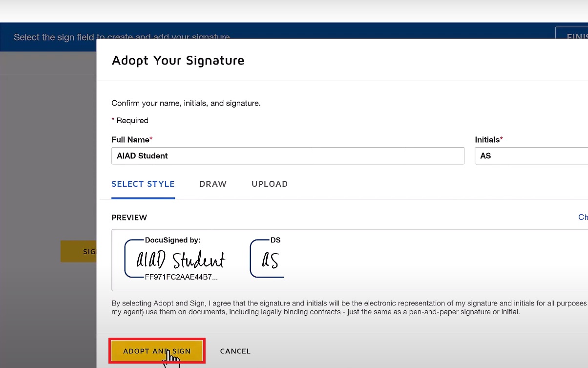This screenshot has width=588, height=368.
Task: Open the DRAW tab
Action: (x=213, y=184)
